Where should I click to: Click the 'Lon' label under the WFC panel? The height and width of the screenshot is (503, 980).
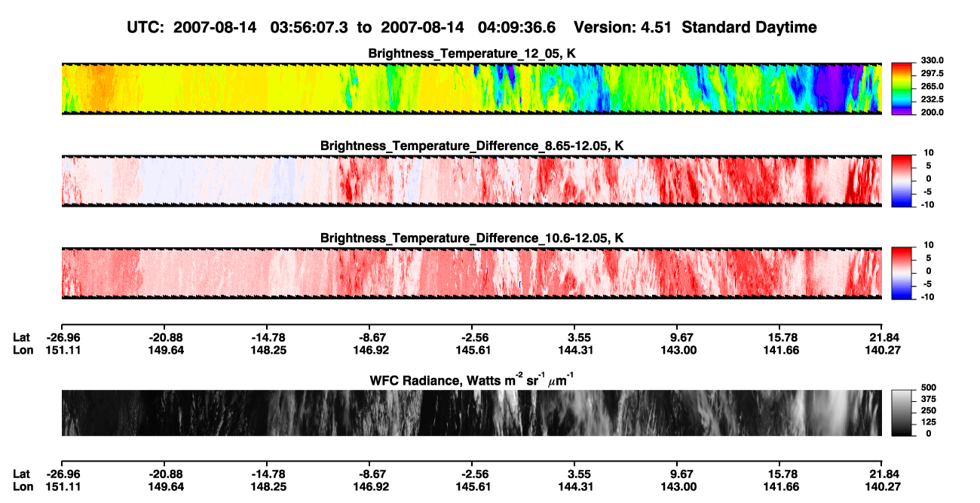[x=23, y=486]
